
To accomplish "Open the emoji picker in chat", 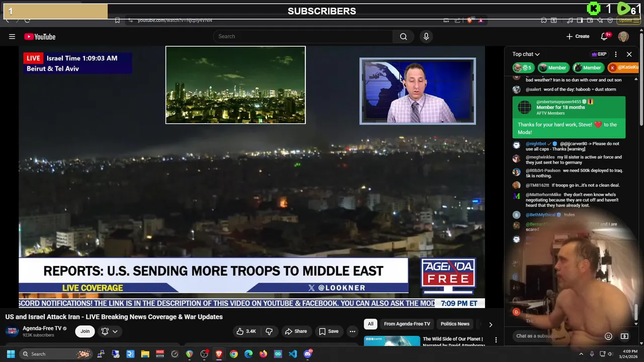I will click(x=608, y=336).
